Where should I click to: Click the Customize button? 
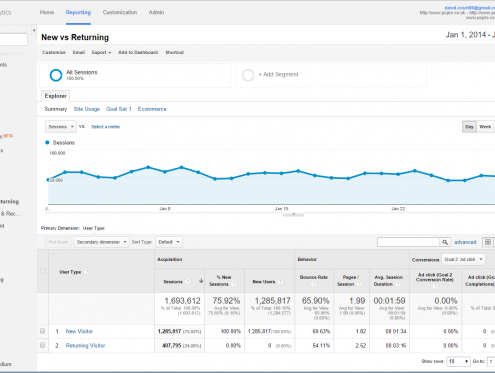54,52
